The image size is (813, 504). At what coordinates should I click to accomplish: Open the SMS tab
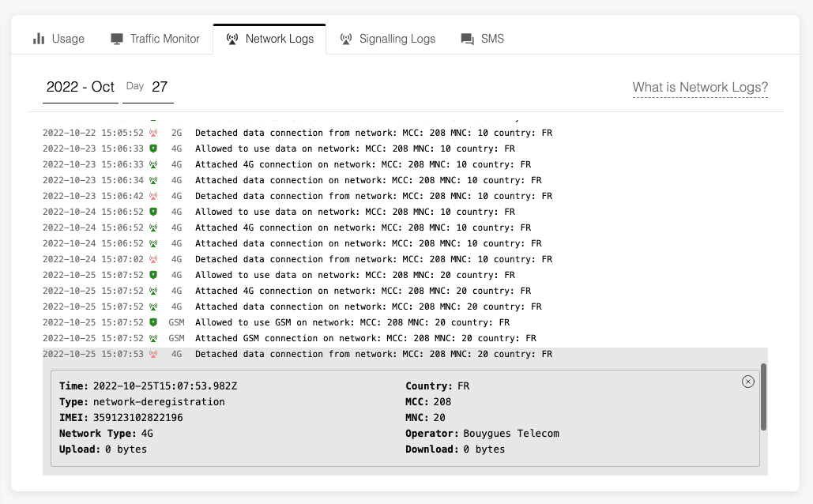[482, 38]
